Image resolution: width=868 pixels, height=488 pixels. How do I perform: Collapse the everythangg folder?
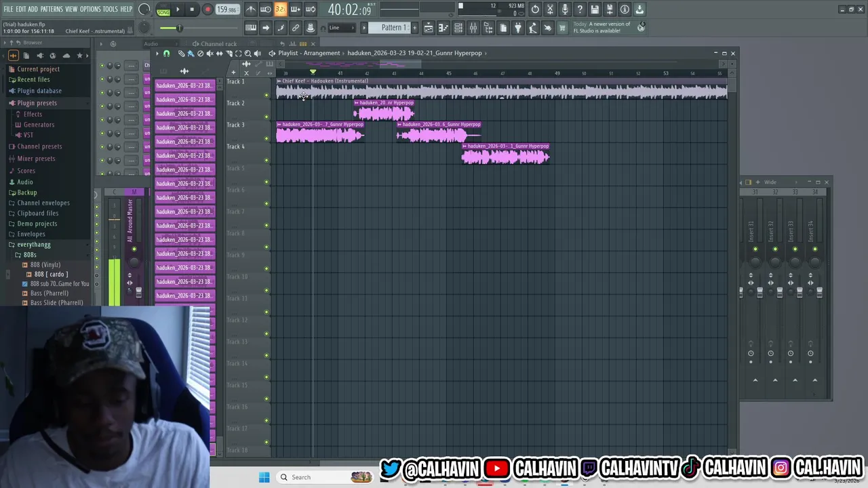coord(33,245)
